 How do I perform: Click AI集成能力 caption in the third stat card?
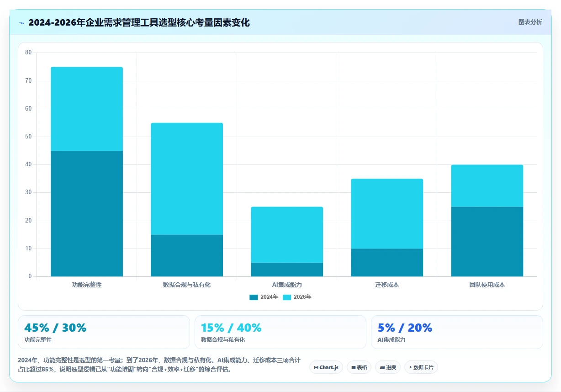tap(392, 340)
